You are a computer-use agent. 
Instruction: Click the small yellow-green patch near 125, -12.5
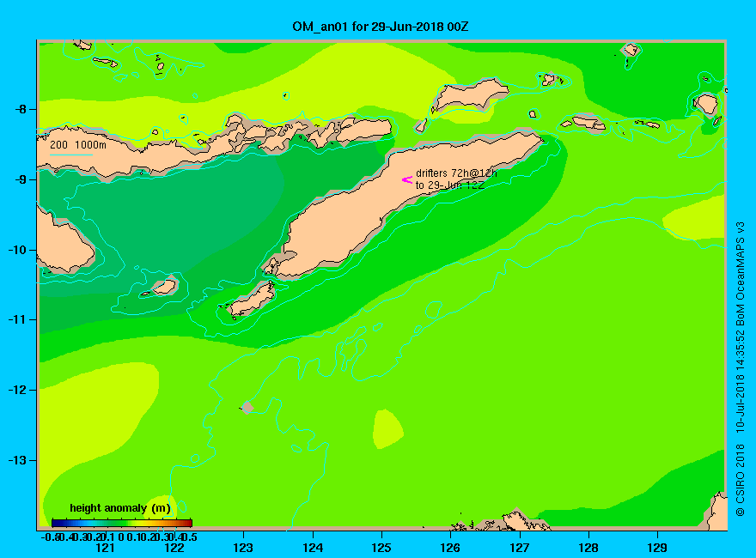(x=387, y=429)
